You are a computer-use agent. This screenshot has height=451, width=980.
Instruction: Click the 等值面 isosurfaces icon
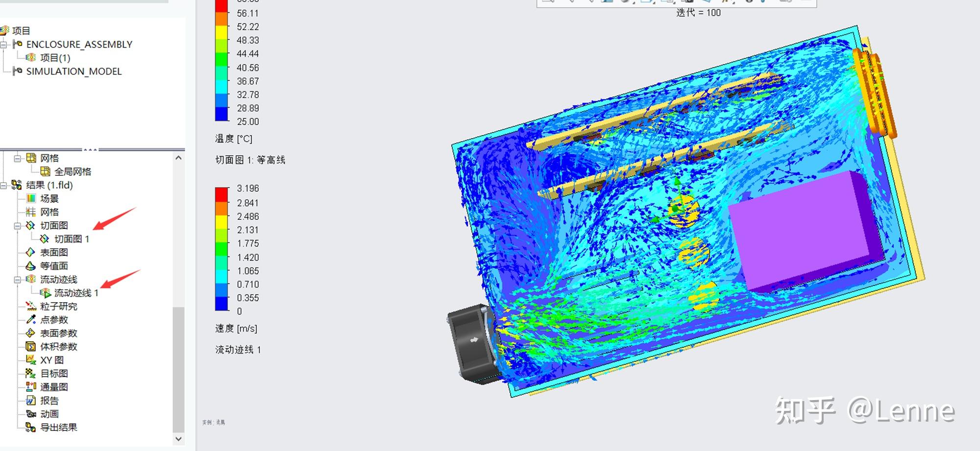tap(31, 265)
